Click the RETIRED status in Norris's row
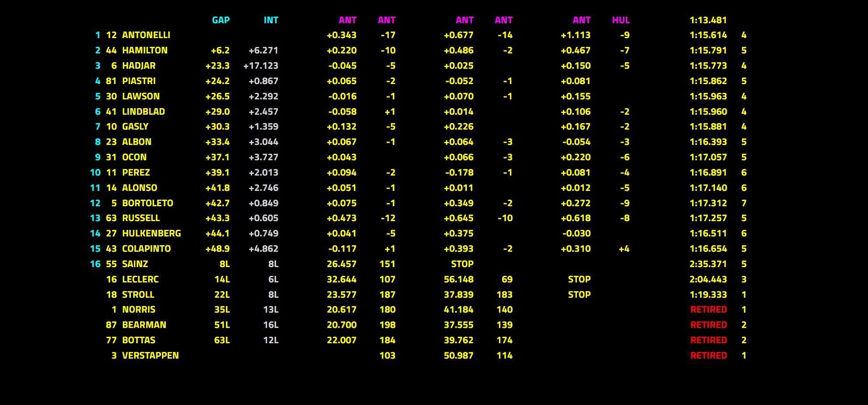 709,310
